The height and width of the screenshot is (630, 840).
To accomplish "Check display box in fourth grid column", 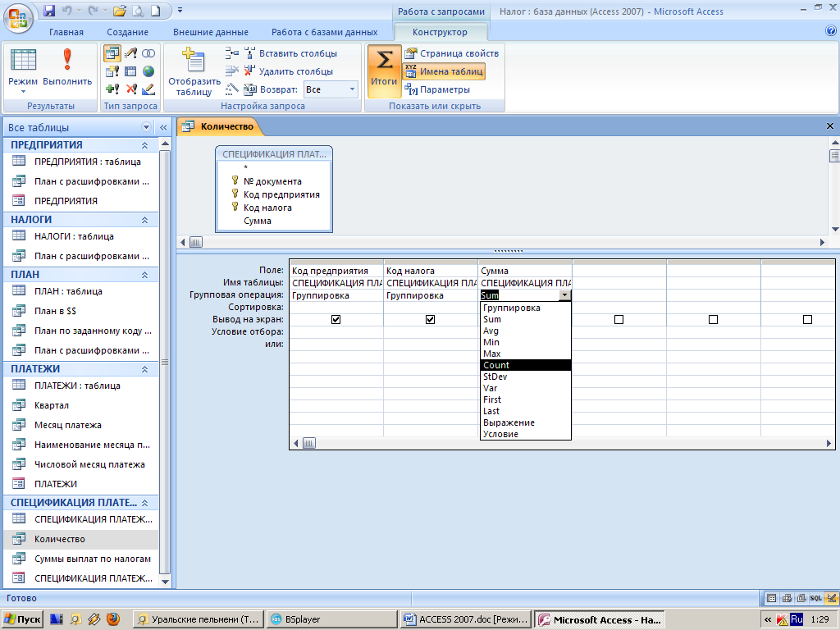I will pos(619,319).
